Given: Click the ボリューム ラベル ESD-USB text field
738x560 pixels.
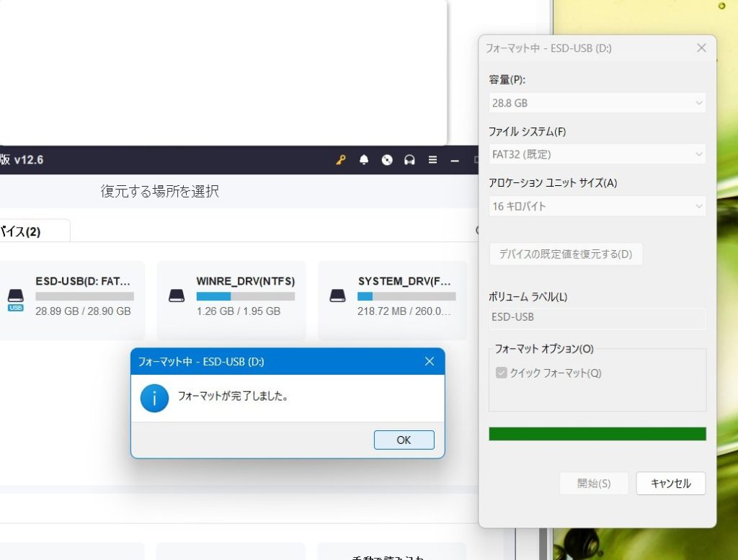Looking at the screenshot, I should tap(597, 317).
